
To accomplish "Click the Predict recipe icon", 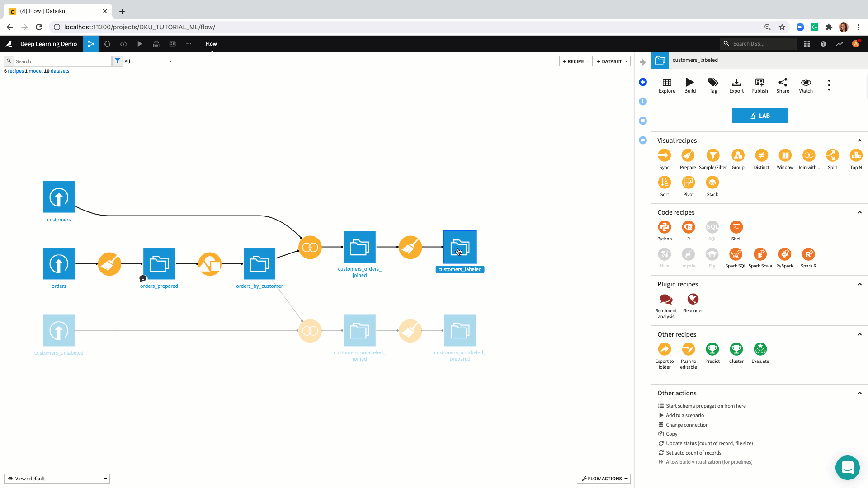I will click(712, 349).
